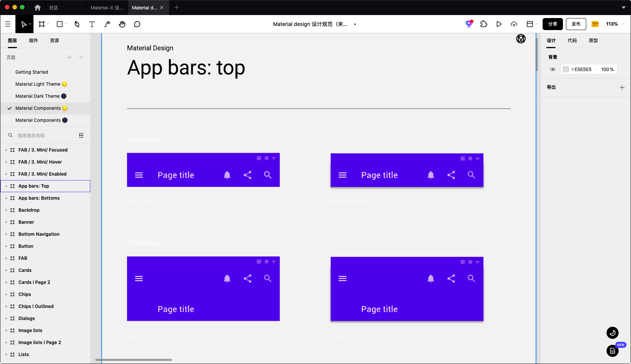The image size is (631, 364).
Task: Toggle layer list filter icon beside search
Action: click(81, 135)
